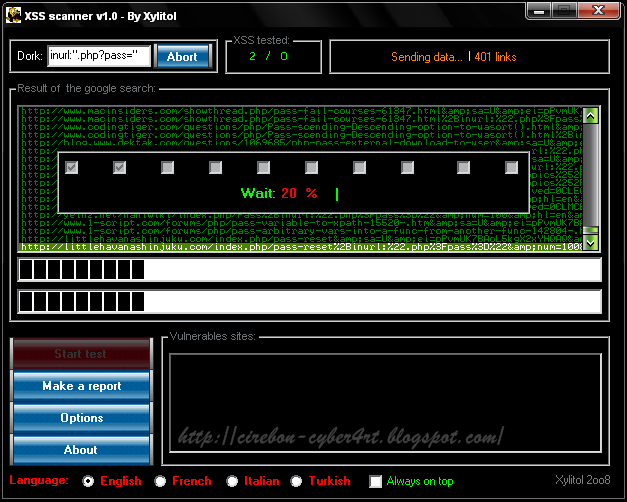Select codingtiger row ending uasort().html&amp
Viewport: 627px width, 502px height.
[x=301, y=127]
